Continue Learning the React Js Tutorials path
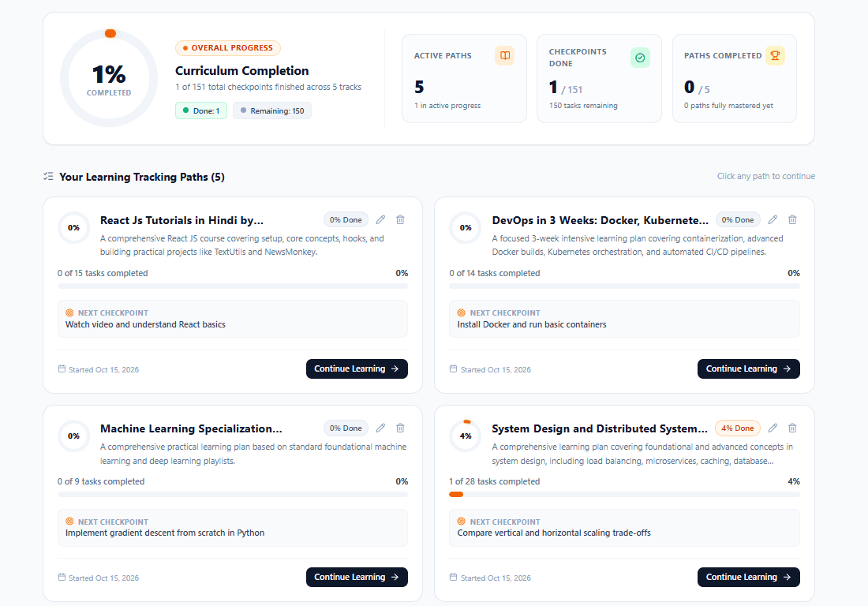 coord(357,368)
